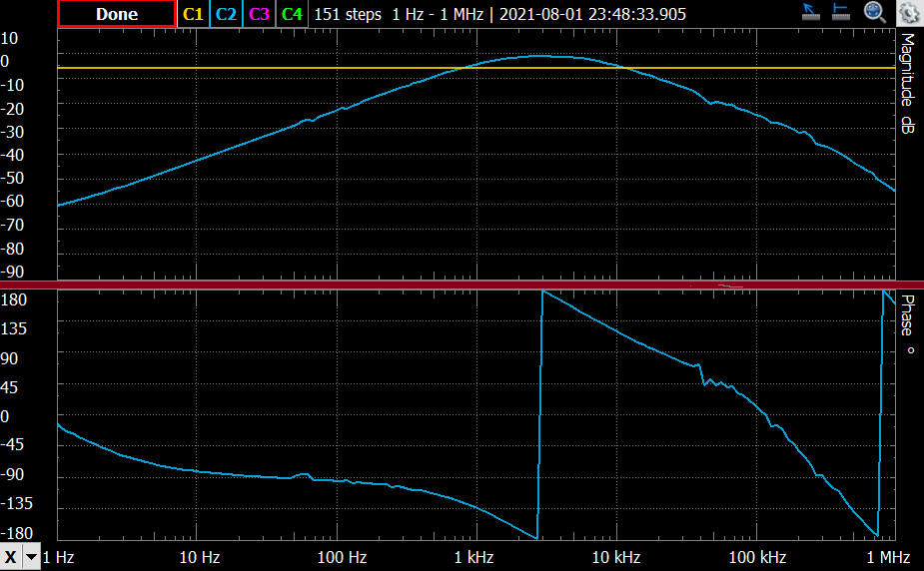
Task: Click the magnifier zoom-to-fit icon
Action: click(874, 13)
